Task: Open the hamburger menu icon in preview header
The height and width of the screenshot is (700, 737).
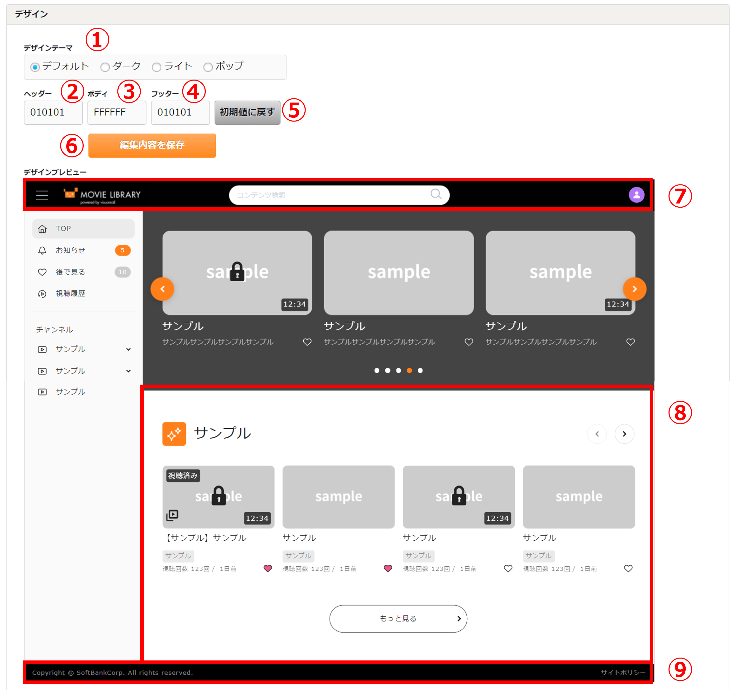Action: tap(42, 195)
